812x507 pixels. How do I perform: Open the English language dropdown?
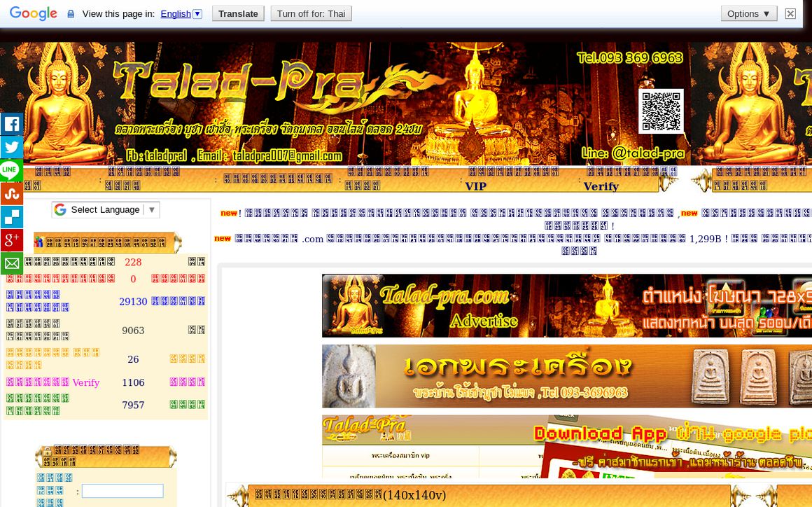[x=181, y=13]
